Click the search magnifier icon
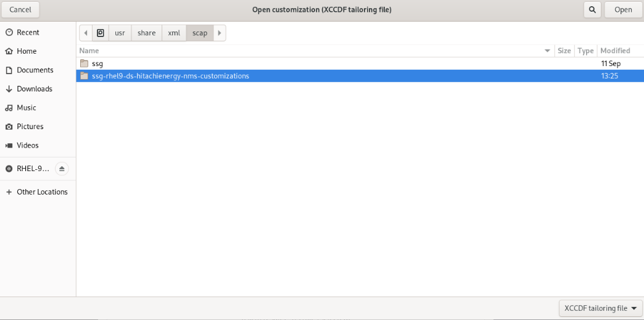 [x=592, y=9]
